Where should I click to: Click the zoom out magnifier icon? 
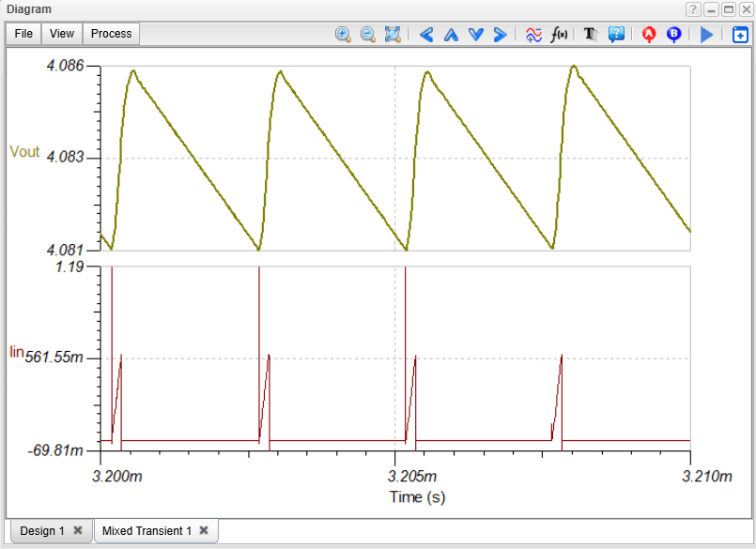point(368,34)
